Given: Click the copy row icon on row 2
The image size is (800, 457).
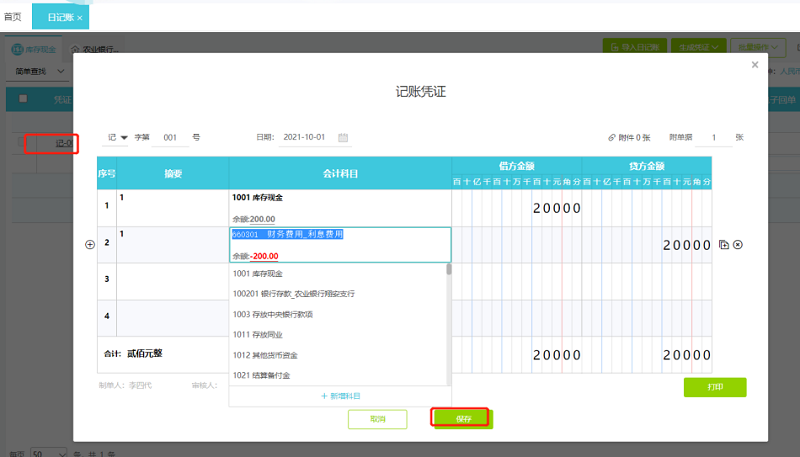Looking at the screenshot, I should pyautogui.click(x=724, y=244).
